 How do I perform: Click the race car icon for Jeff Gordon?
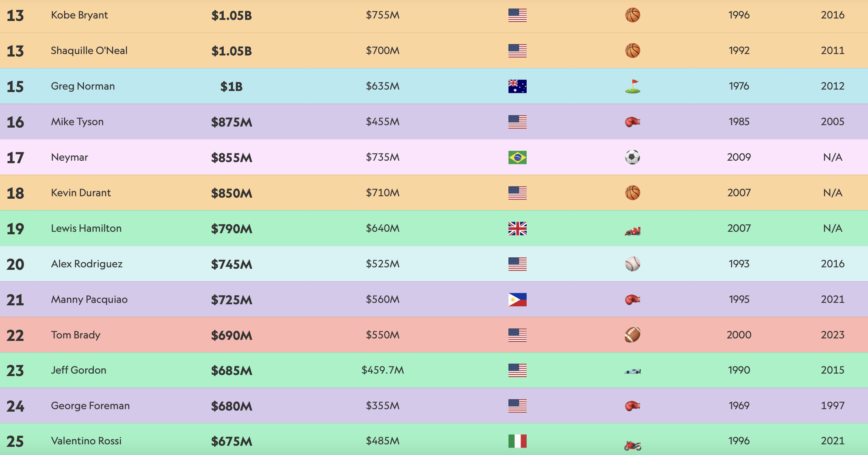click(x=633, y=371)
